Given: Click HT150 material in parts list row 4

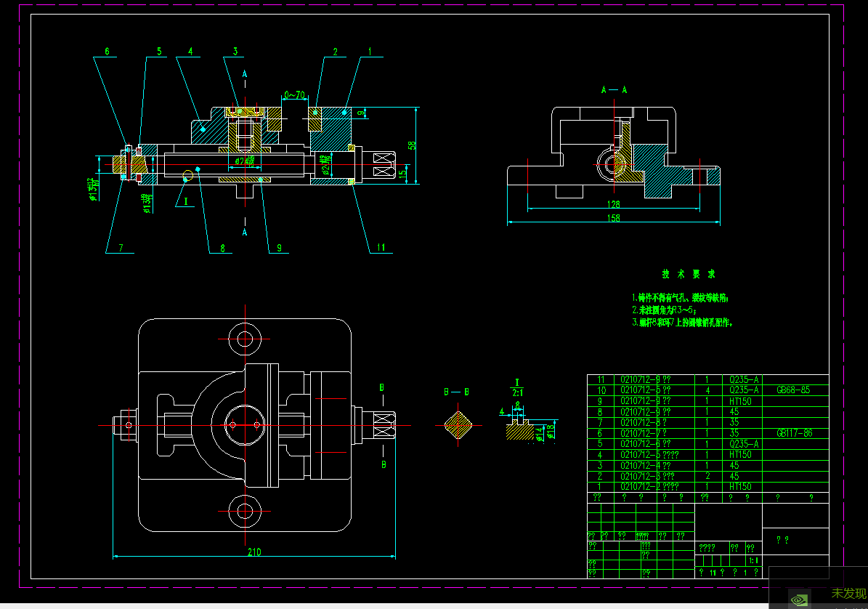Looking at the screenshot, I should click(x=740, y=454).
